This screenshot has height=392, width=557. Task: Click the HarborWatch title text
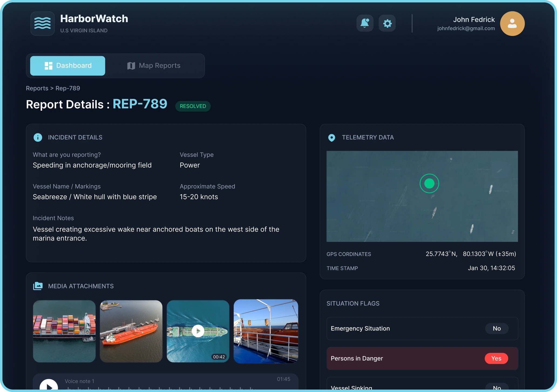pyautogui.click(x=94, y=19)
